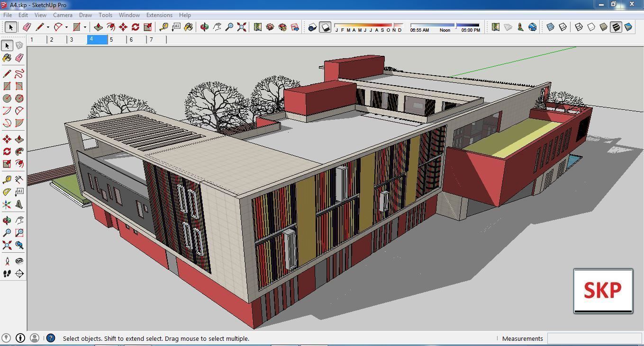This screenshot has width=644, height=346.
Task: Choose the Pie arc tool
Action: point(19,123)
